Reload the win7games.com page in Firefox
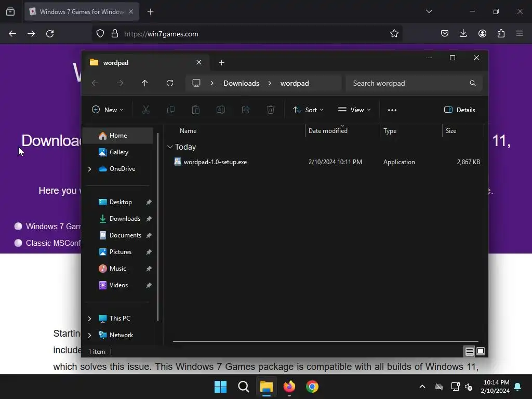Image resolution: width=532 pixels, height=399 pixels. point(50,34)
